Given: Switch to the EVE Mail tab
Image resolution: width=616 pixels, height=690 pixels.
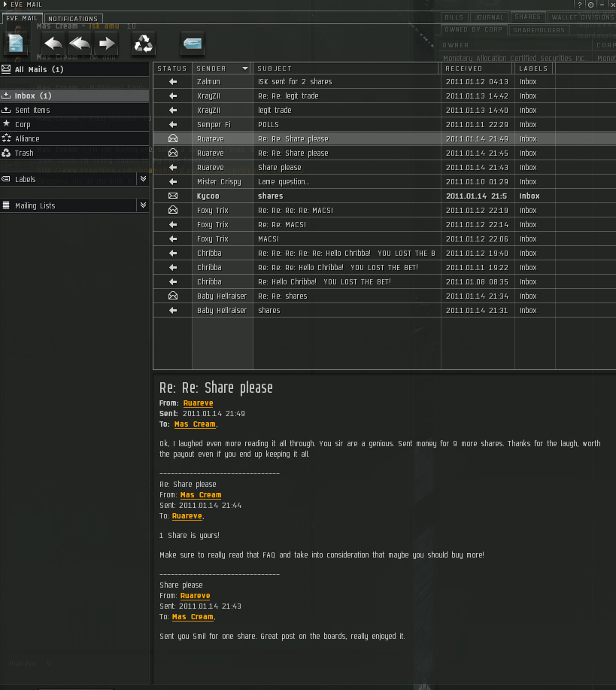Looking at the screenshot, I should coord(22,19).
